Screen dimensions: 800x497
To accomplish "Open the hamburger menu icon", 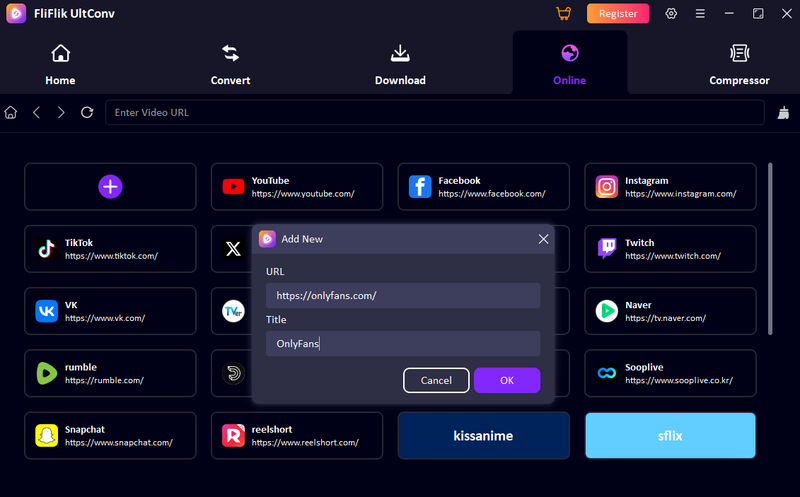I will tap(700, 14).
